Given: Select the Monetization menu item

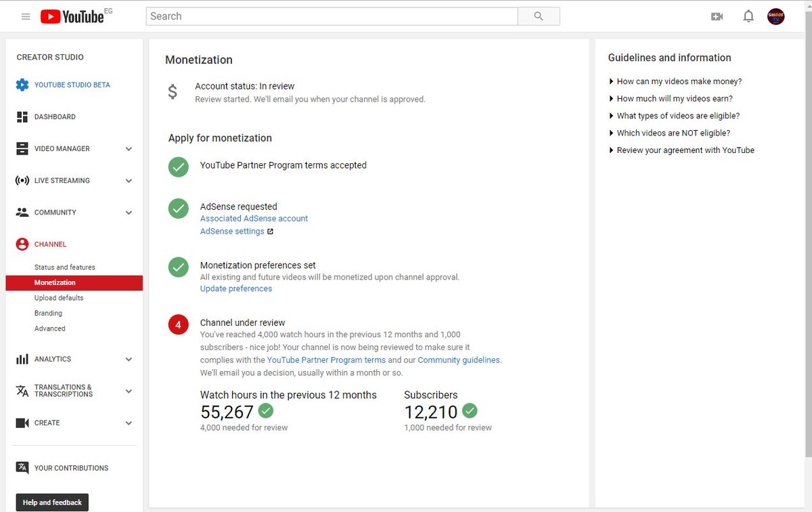Looking at the screenshot, I should coord(74,283).
